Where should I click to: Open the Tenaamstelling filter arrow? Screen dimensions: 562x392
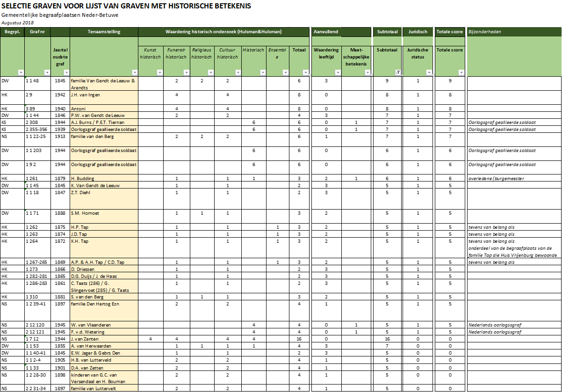click(x=135, y=73)
